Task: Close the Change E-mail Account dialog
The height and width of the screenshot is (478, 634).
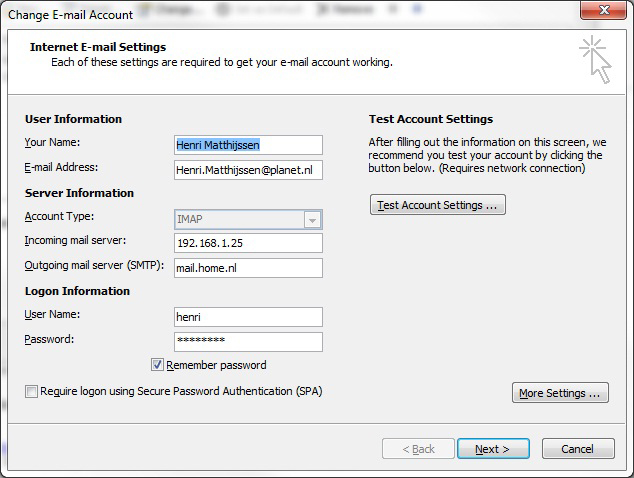Action: [603, 10]
